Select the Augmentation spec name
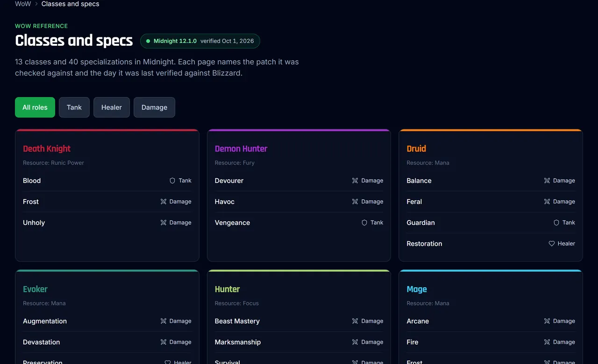 45,321
